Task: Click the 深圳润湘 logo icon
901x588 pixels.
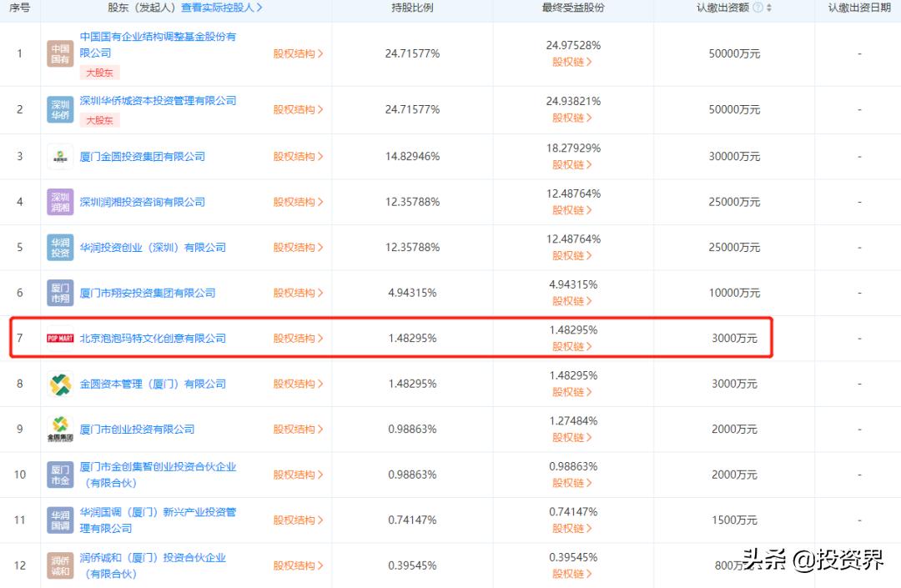Action: point(59,201)
